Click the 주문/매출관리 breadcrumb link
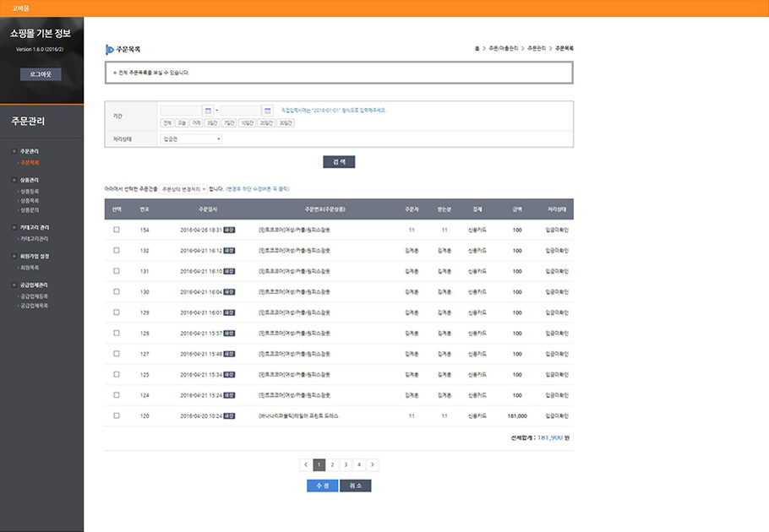Image resolution: width=769 pixels, height=532 pixels. click(x=503, y=48)
